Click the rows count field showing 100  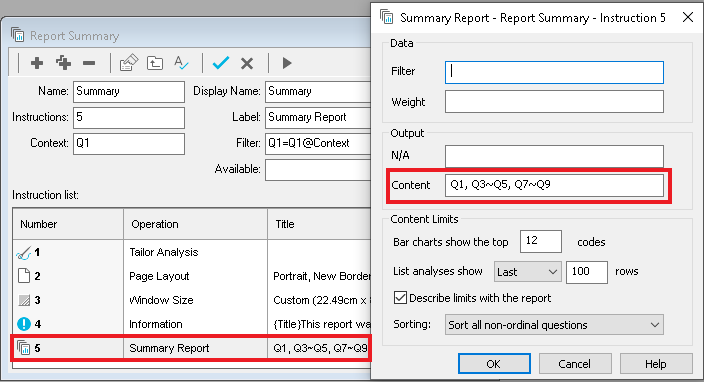click(587, 272)
